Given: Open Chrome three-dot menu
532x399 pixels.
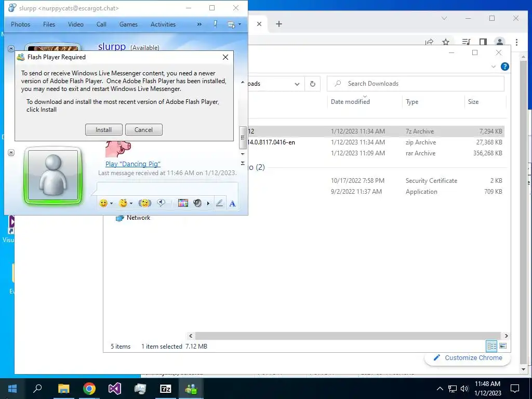Looking at the screenshot, I should tap(516, 42).
